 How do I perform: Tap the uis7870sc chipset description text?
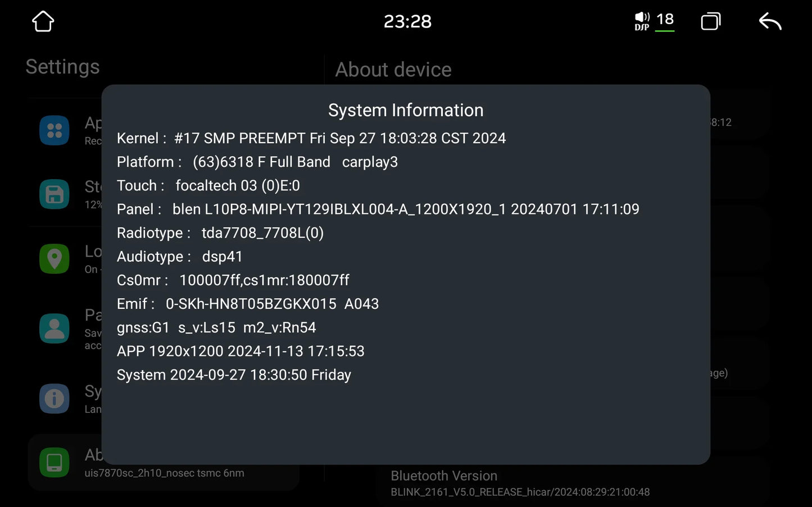(x=164, y=473)
